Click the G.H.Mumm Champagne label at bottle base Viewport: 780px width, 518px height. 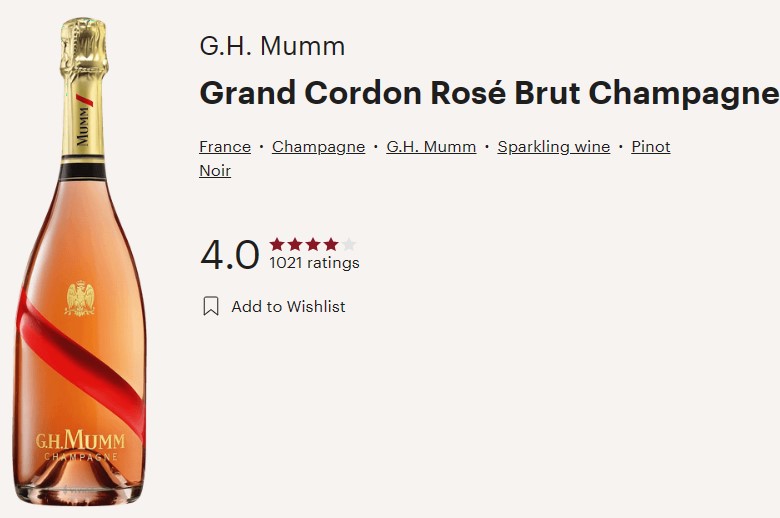pyautogui.click(x=78, y=445)
